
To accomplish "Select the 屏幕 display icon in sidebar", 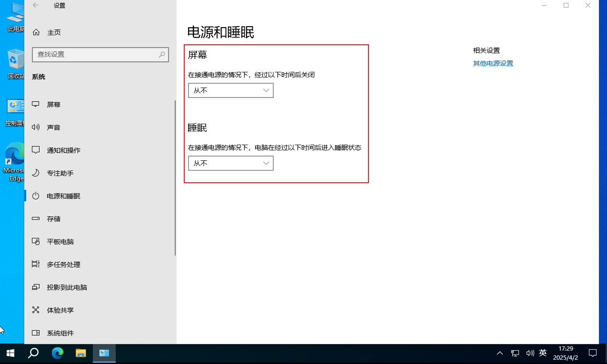I will (x=36, y=104).
